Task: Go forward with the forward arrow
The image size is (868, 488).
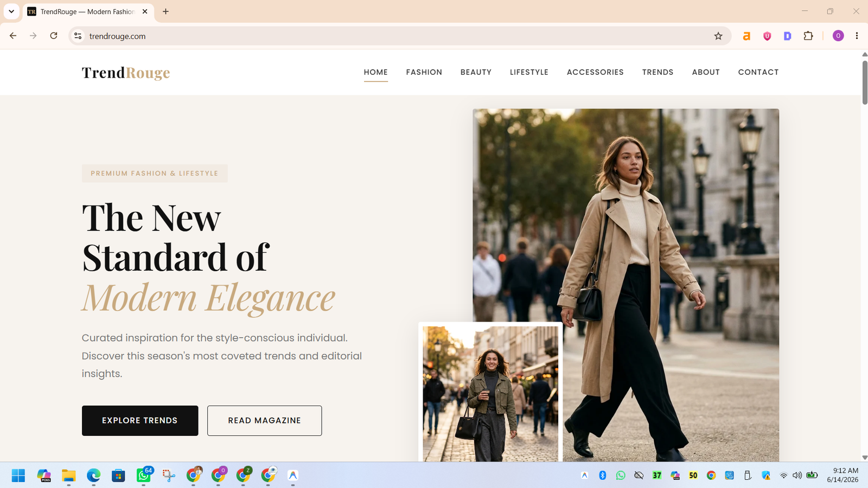Action: (x=33, y=36)
